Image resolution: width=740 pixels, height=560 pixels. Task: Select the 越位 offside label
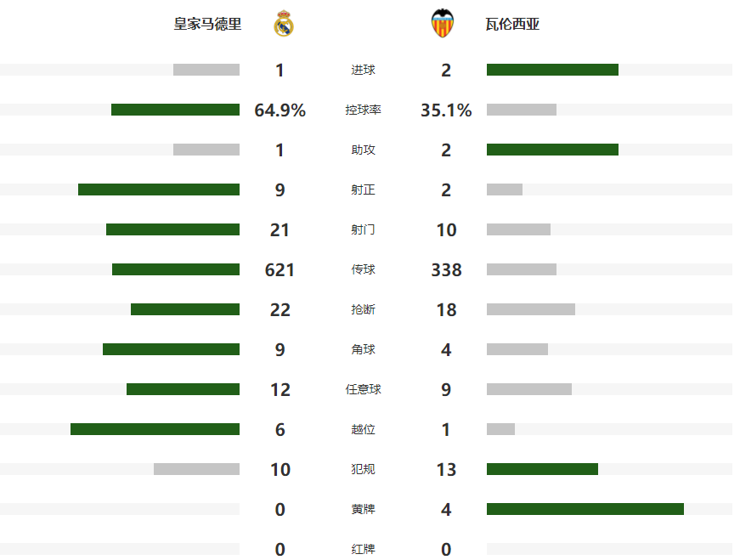coord(363,429)
